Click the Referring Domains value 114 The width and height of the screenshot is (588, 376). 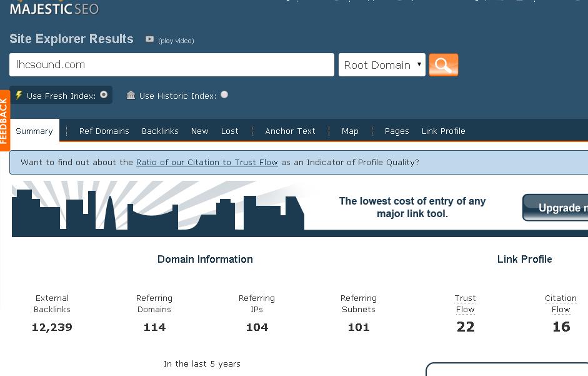[x=154, y=327]
